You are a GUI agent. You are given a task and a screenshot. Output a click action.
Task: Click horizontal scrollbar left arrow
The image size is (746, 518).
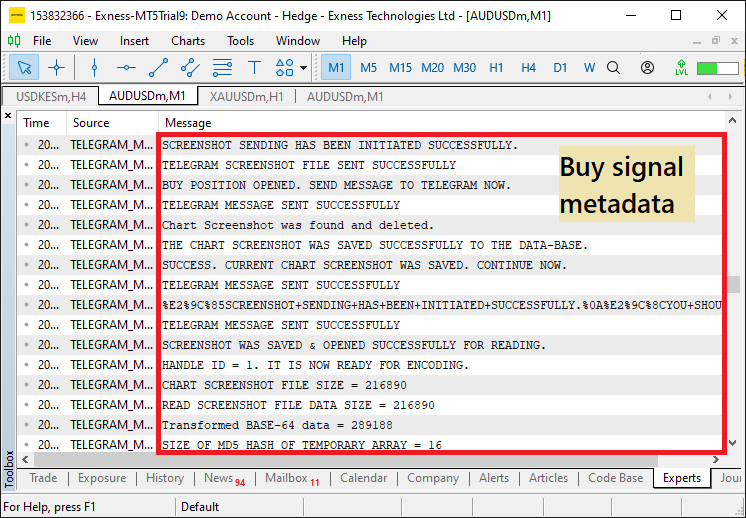(x=25, y=459)
